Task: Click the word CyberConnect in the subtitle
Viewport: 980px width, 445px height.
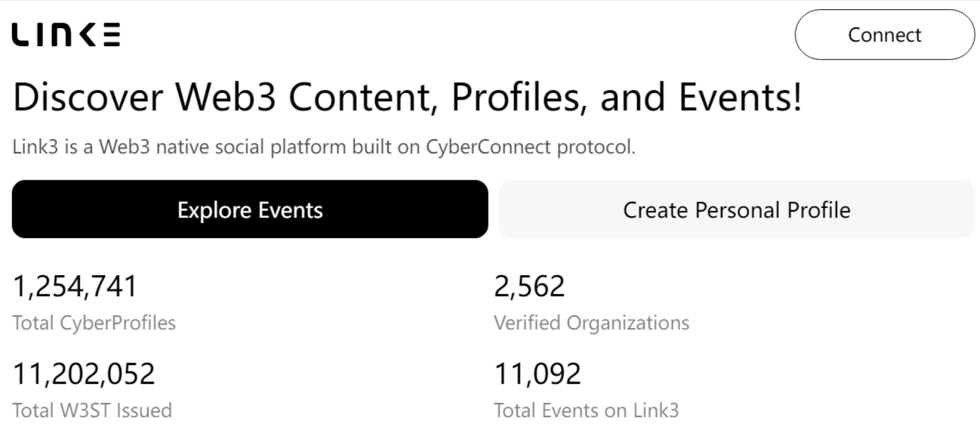Action: tap(488, 147)
